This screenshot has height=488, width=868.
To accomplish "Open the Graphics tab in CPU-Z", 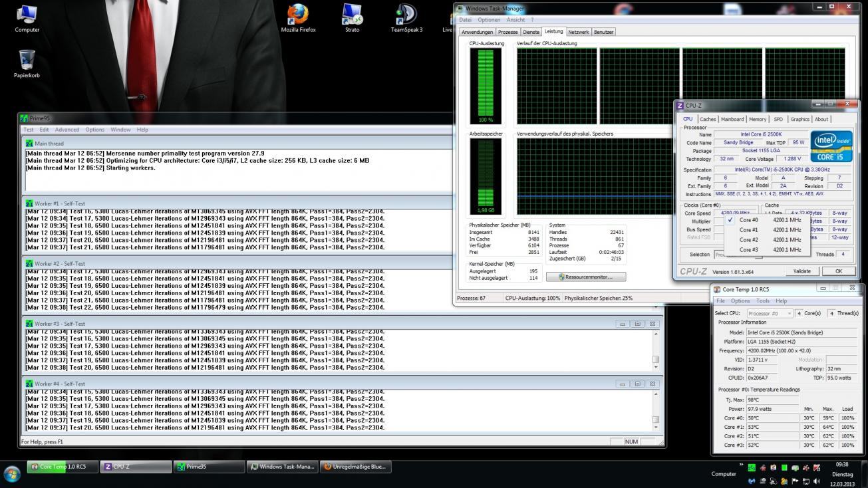I will [799, 119].
